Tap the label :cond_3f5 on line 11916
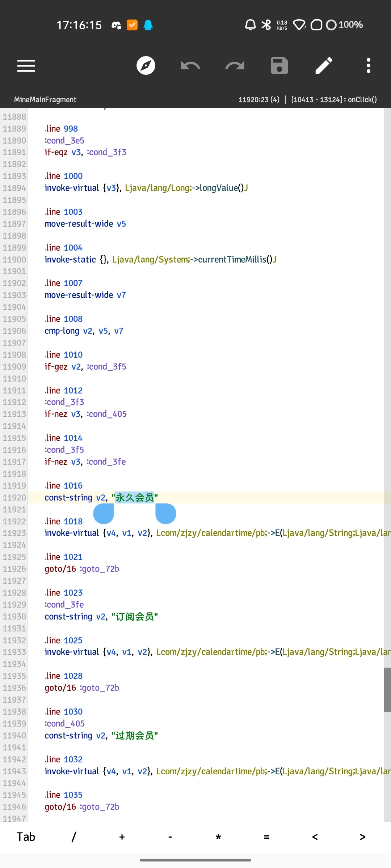Viewport: 391px width, 868px height. (x=64, y=450)
